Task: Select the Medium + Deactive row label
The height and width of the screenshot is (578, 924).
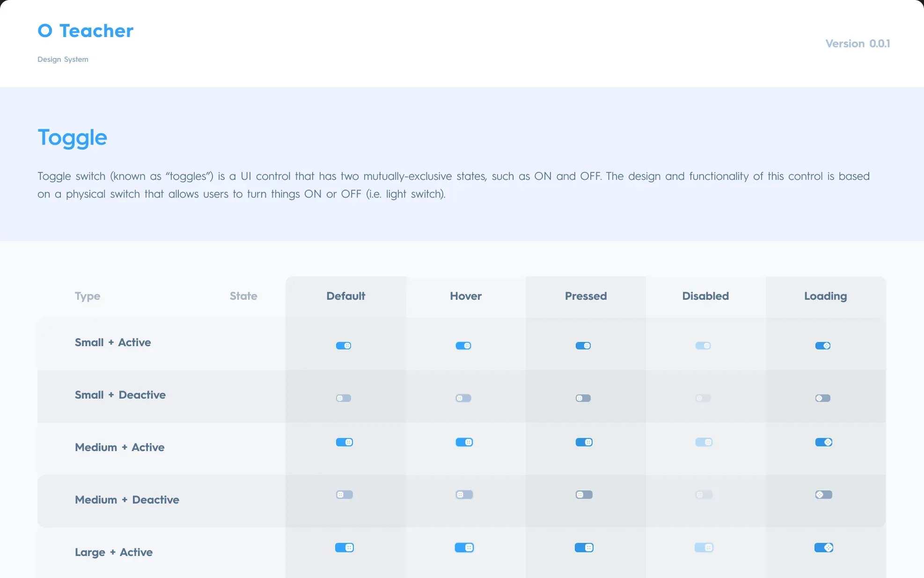Action: 127,500
